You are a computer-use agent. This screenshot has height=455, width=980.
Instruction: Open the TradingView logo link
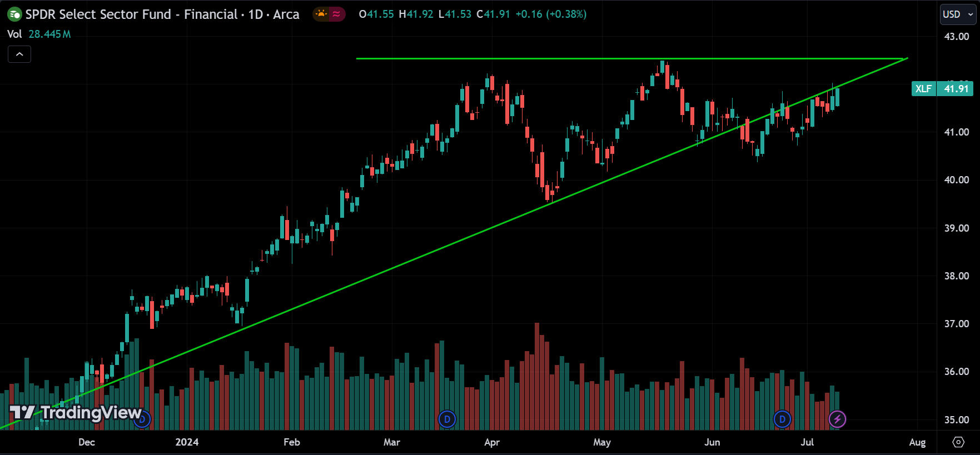pos(76,412)
